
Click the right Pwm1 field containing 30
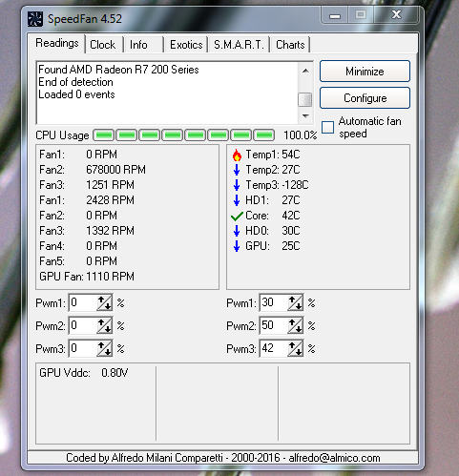[274, 302]
